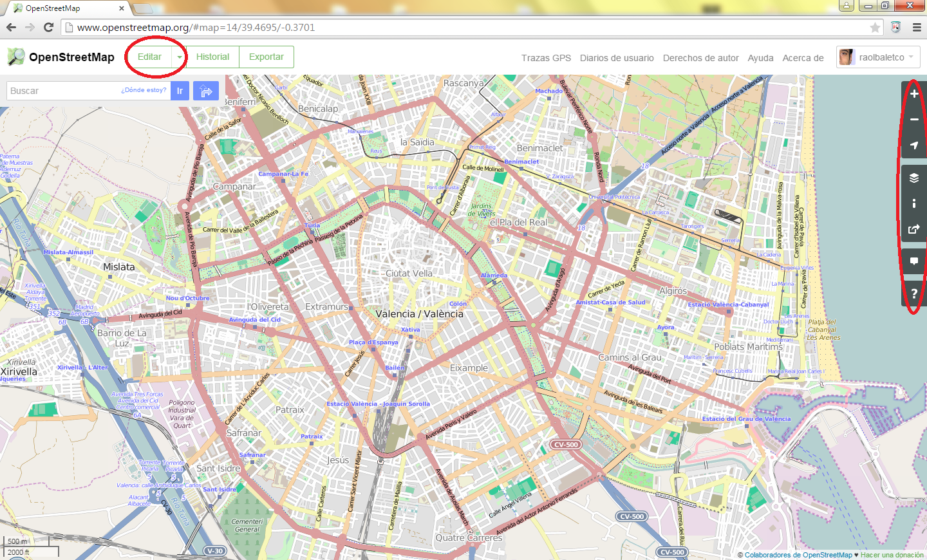The width and height of the screenshot is (927, 560).
Task: Click the Poblats Marítims label
Action: click(748, 347)
